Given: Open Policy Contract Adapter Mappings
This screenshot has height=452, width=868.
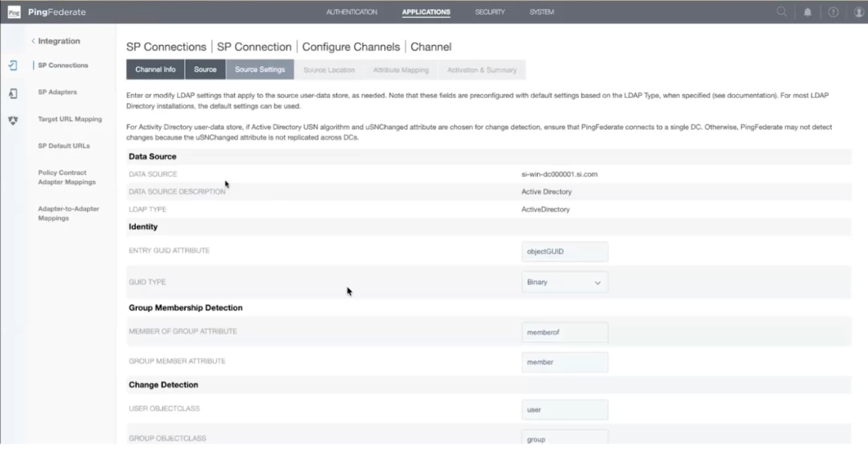Looking at the screenshot, I should pos(66,177).
